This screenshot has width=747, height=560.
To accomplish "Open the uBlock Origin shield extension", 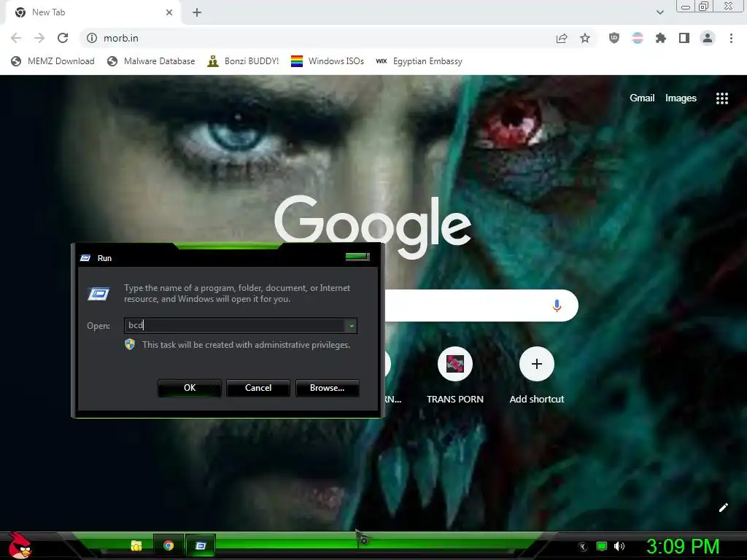I will click(614, 38).
